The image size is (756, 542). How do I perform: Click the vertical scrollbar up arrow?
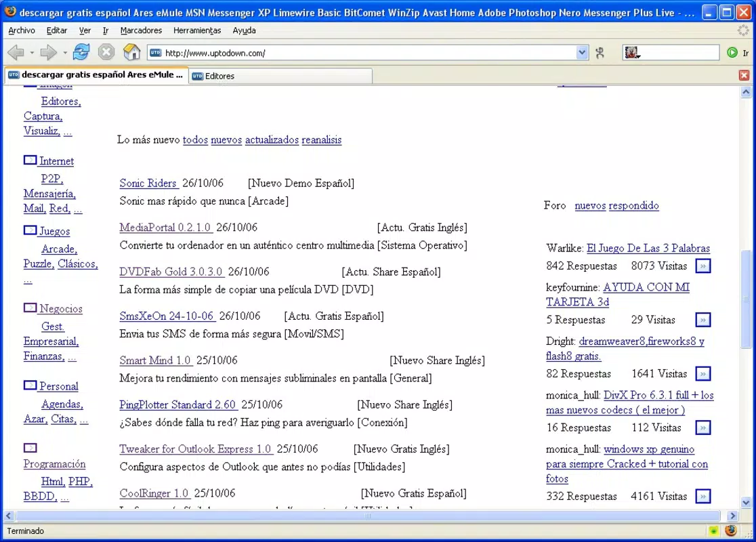(x=746, y=91)
